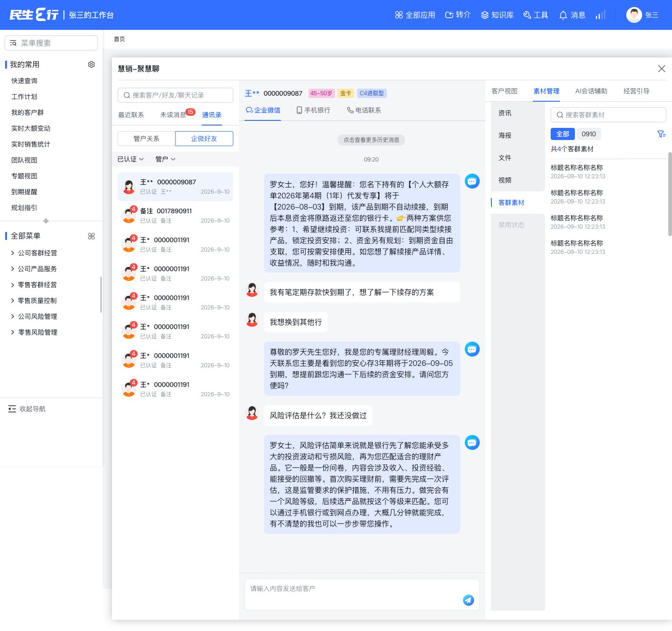Expand 公司客群经营 menu
Screen dimensions: 672x631
click(34, 253)
